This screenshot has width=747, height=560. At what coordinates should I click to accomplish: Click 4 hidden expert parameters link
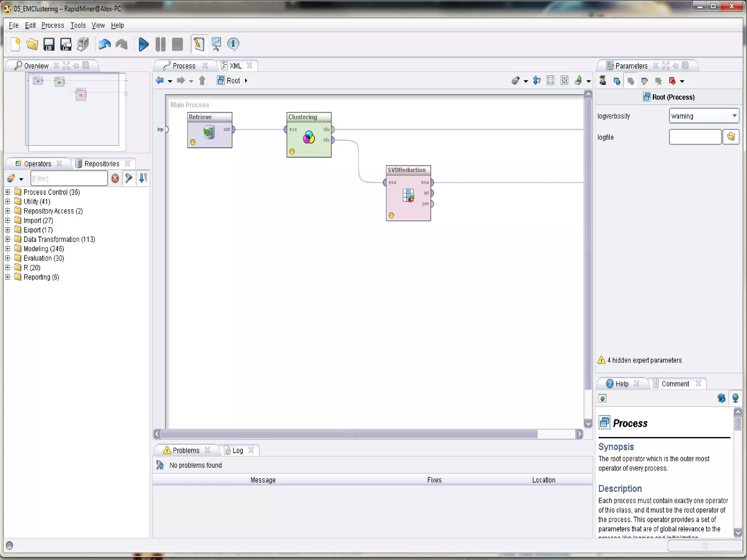tap(645, 360)
